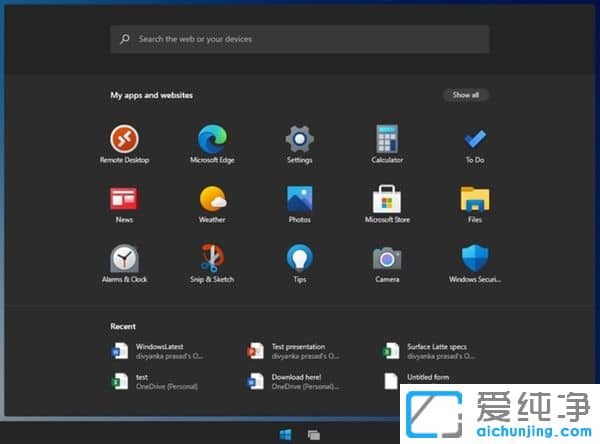
Task: Open the Weather app
Action: (x=212, y=204)
